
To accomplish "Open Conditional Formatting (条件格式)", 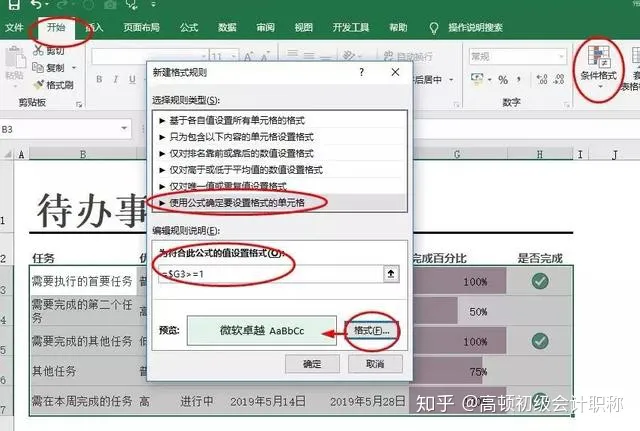I will [x=598, y=67].
